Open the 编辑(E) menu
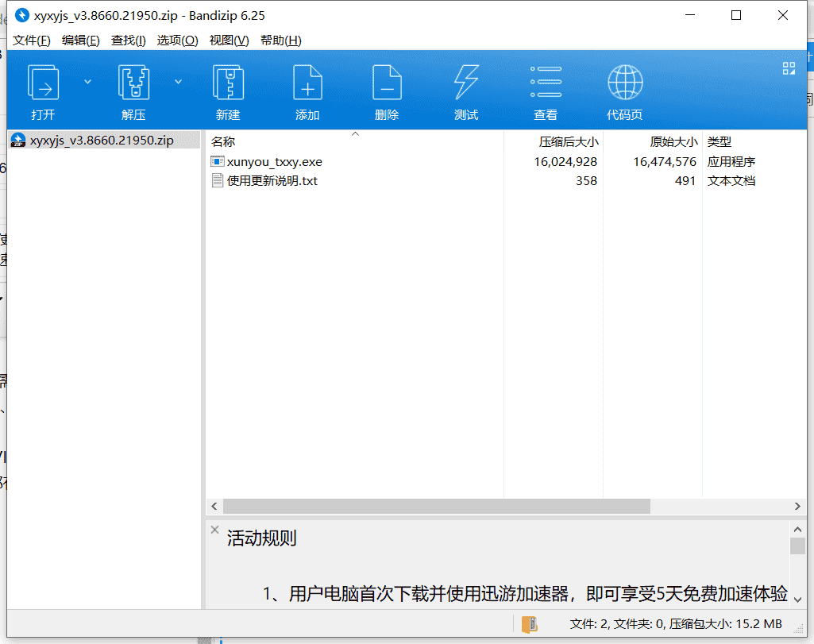The height and width of the screenshot is (644, 814). coord(80,40)
